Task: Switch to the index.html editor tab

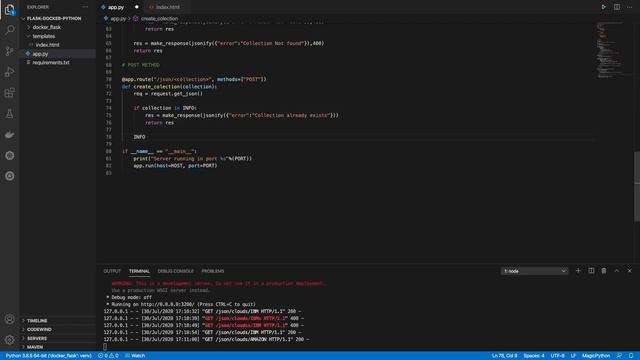Action: [x=167, y=7]
